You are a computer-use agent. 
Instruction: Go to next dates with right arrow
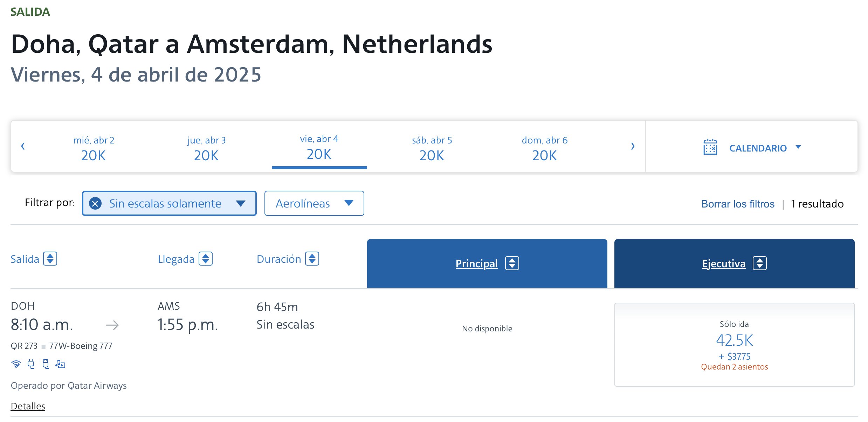pyautogui.click(x=633, y=146)
